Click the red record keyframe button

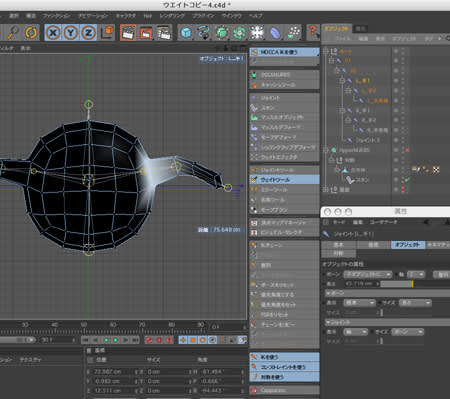point(149,340)
